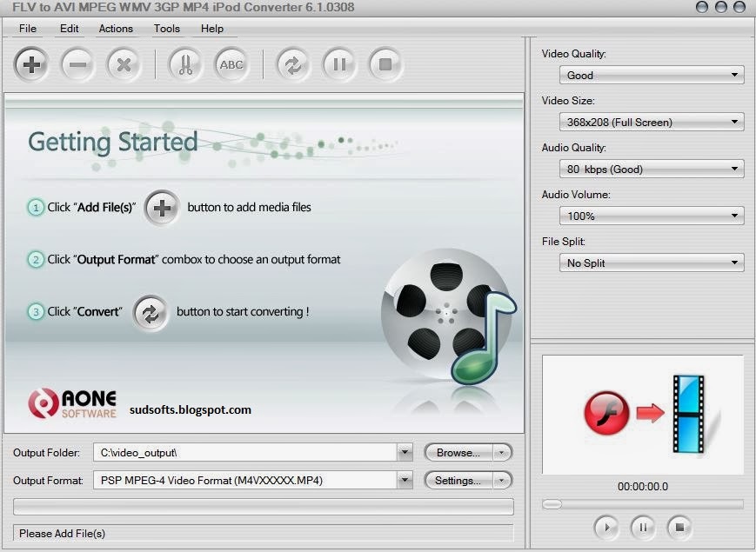Open the Actions menu
This screenshot has height=552, width=756.
pos(116,29)
